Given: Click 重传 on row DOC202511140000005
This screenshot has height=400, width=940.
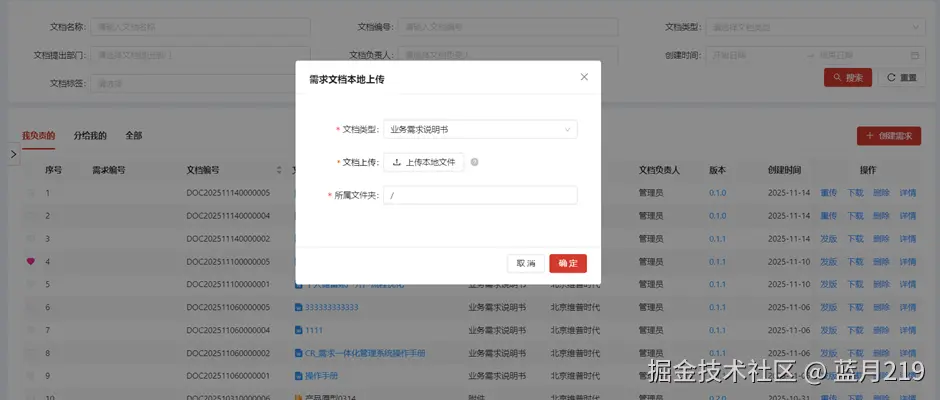Looking at the screenshot, I should click(828, 193).
